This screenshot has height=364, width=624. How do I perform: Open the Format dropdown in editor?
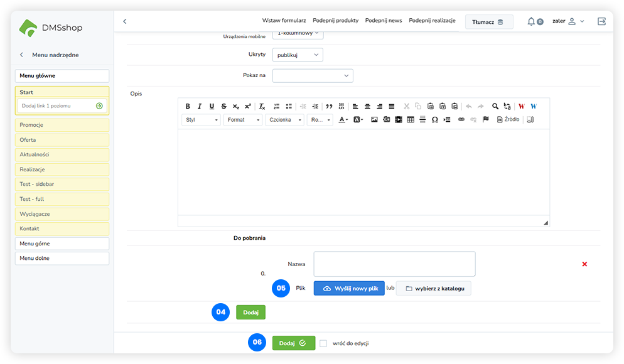tap(242, 120)
